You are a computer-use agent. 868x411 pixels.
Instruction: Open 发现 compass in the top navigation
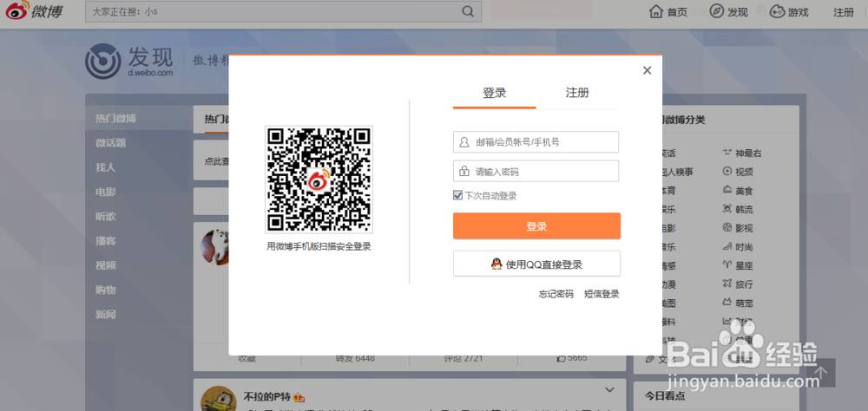click(x=728, y=11)
